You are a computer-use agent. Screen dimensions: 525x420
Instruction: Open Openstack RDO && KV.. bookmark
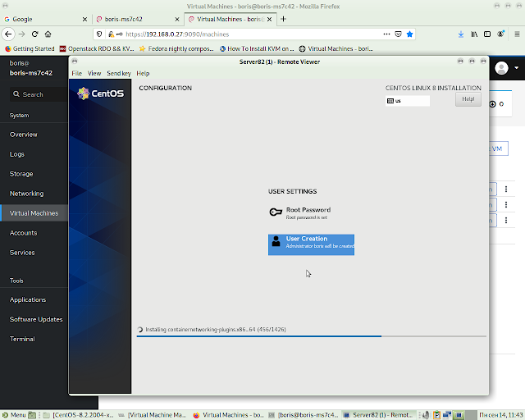pyautogui.click(x=97, y=49)
